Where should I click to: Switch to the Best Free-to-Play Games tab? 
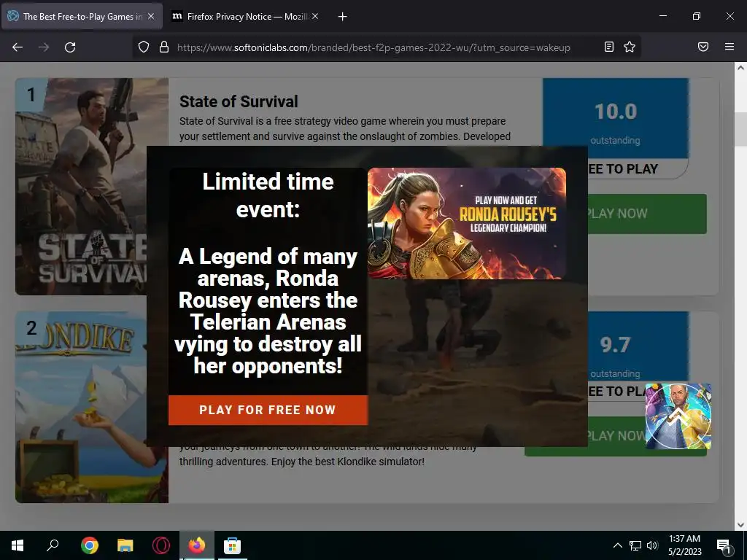click(x=82, y=16)
